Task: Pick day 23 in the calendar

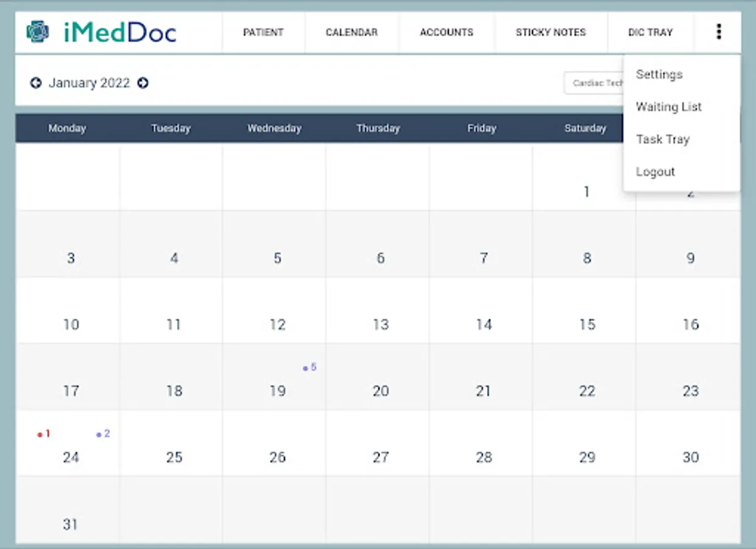Action: pos(688,377)
